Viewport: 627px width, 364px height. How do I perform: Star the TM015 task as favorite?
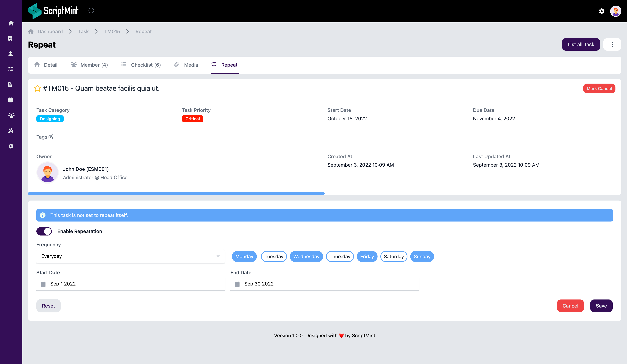pos(37,88)
